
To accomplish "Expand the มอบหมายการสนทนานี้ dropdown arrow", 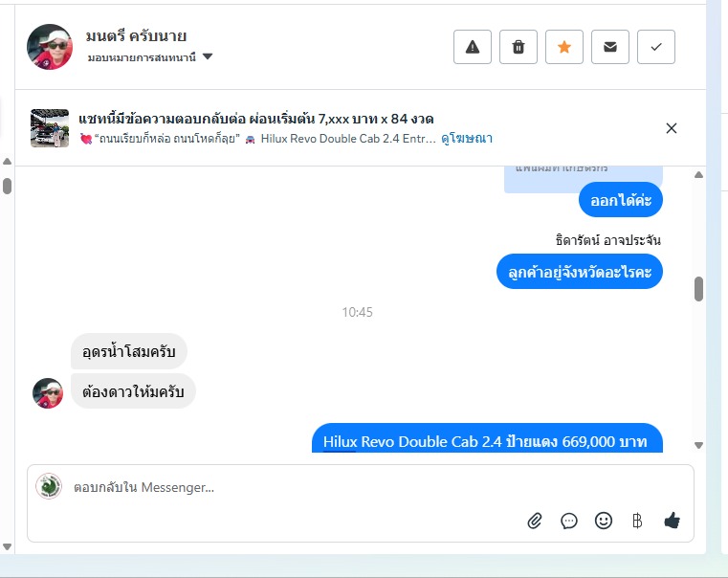I will 208,56.
